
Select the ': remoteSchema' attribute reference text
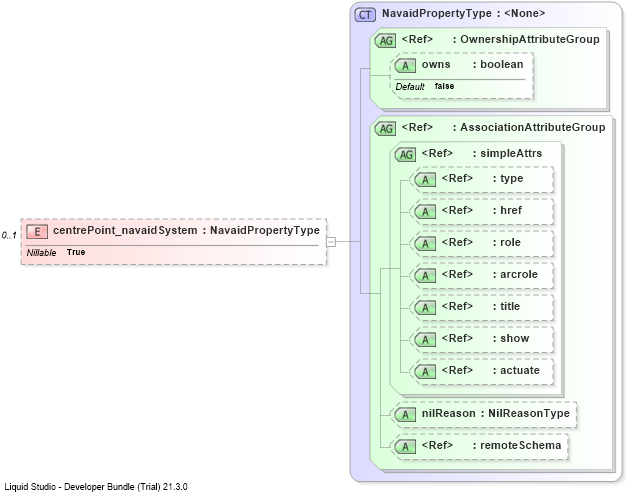(517, 446)
